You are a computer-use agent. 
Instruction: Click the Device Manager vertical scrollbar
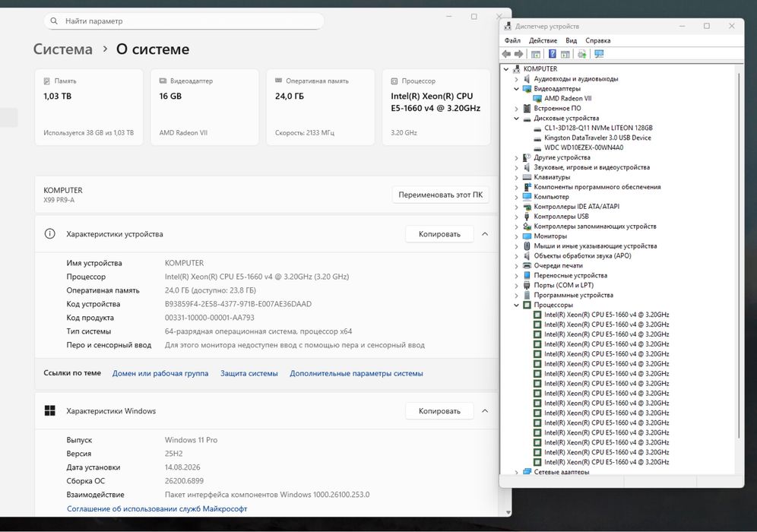pyautogui.click(x=739, y=255)
